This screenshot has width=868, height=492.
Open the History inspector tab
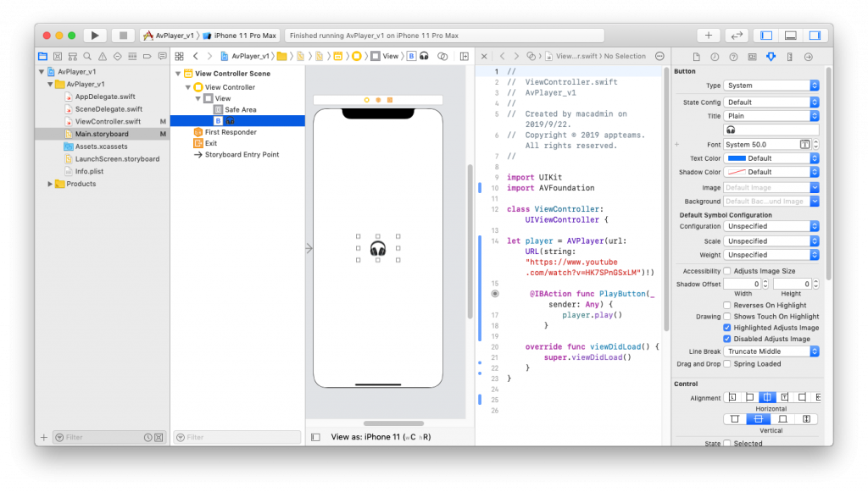click(x=715, y=57)
